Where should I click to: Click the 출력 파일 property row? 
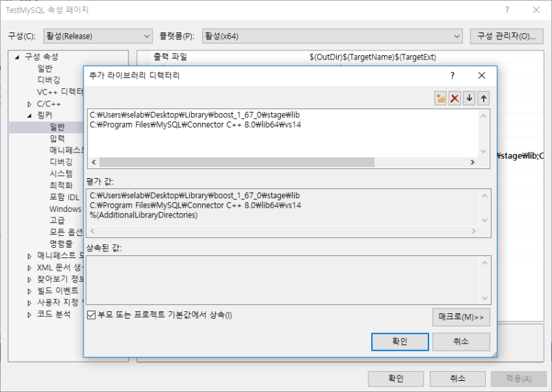(x=340, y=57)
